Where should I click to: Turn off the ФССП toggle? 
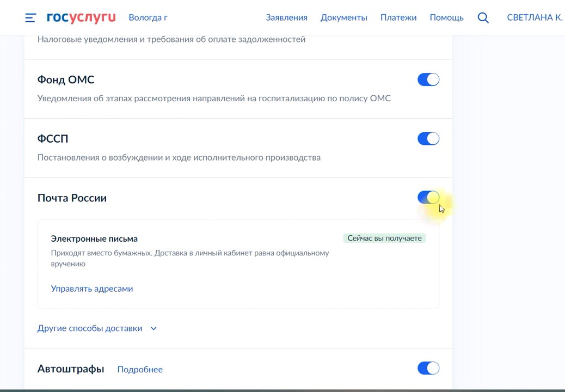[428, 139]
